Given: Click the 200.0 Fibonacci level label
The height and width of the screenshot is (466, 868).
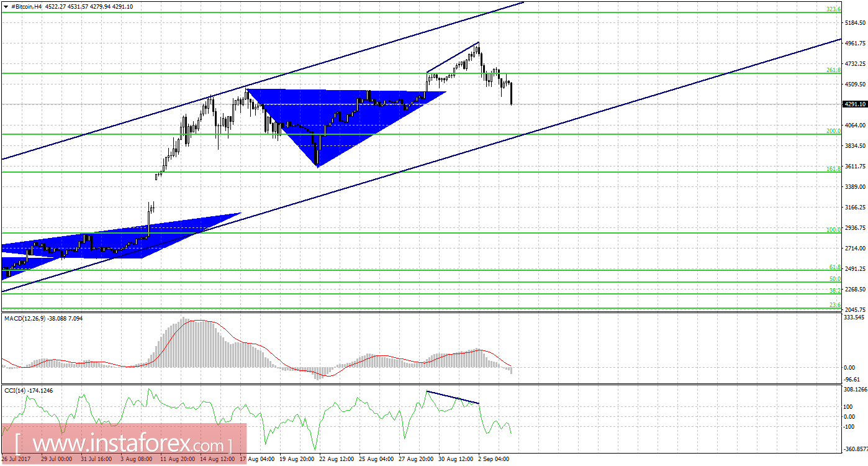Looking at the screenshot, I should [x=834, y=131].
